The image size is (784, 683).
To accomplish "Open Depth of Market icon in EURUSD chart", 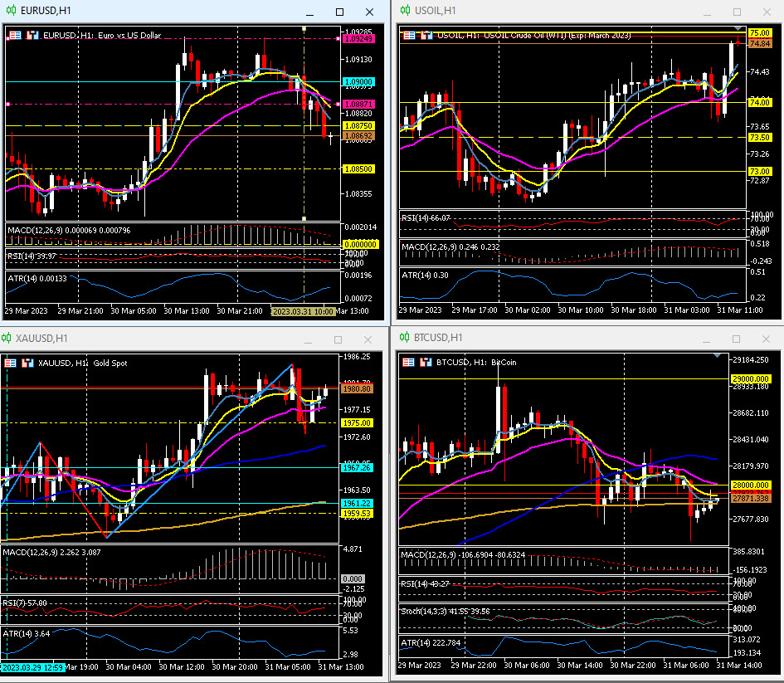I will click(16, 35).
